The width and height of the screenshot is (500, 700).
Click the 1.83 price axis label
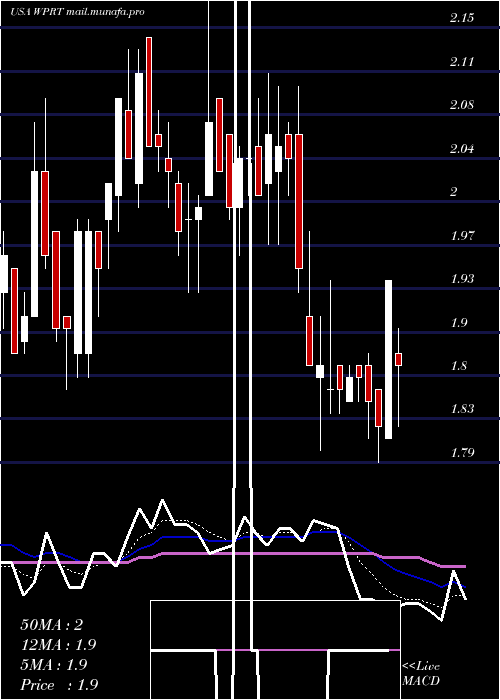click(x=462, y=409)
